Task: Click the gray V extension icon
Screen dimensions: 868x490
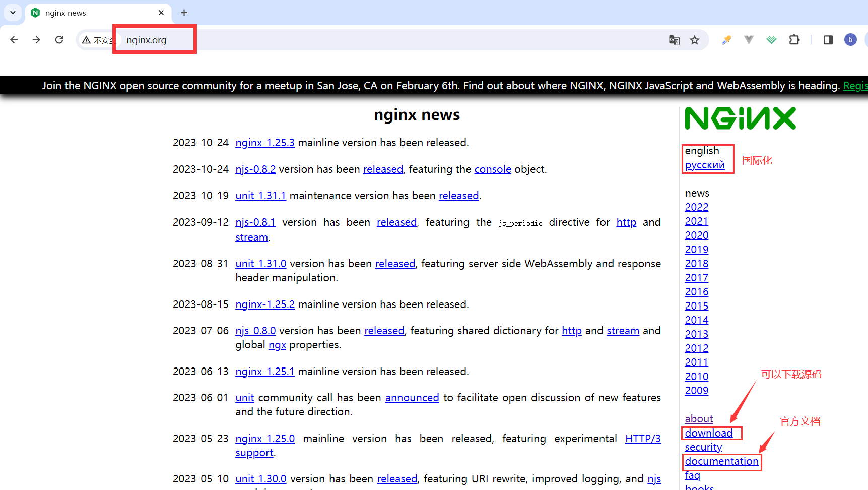Action: pyautogui.click(x=749, y=40)
